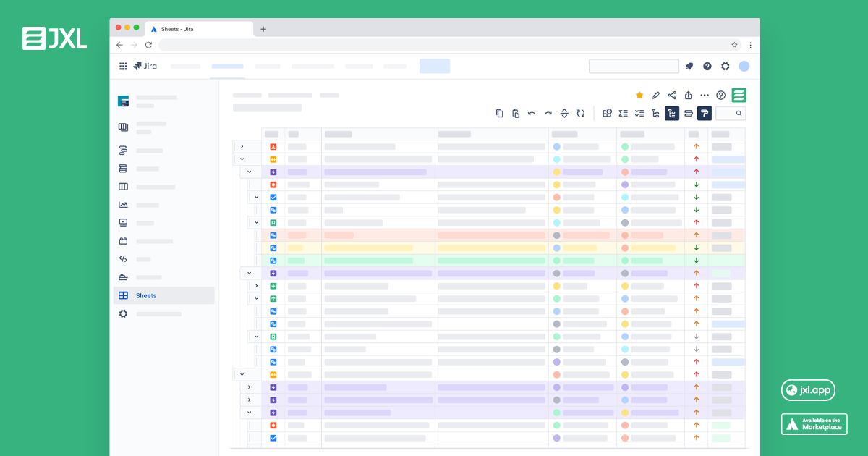
Task: Click the sum formula (Σ) toolbar icon
Action: (x=623, y=113)
